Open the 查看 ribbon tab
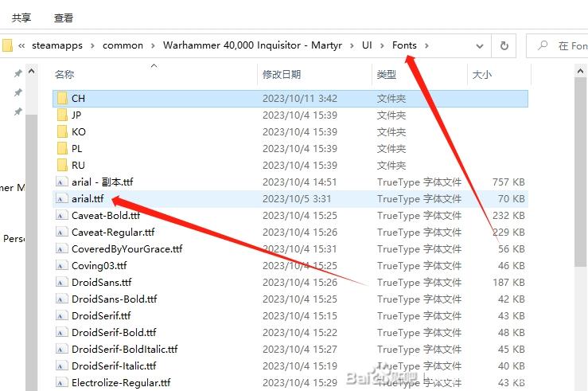 64,18
